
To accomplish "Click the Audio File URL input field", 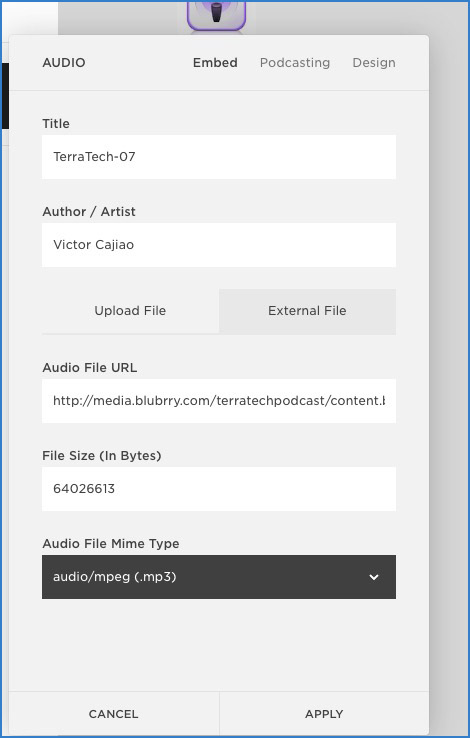I will [x=219, y=401].
